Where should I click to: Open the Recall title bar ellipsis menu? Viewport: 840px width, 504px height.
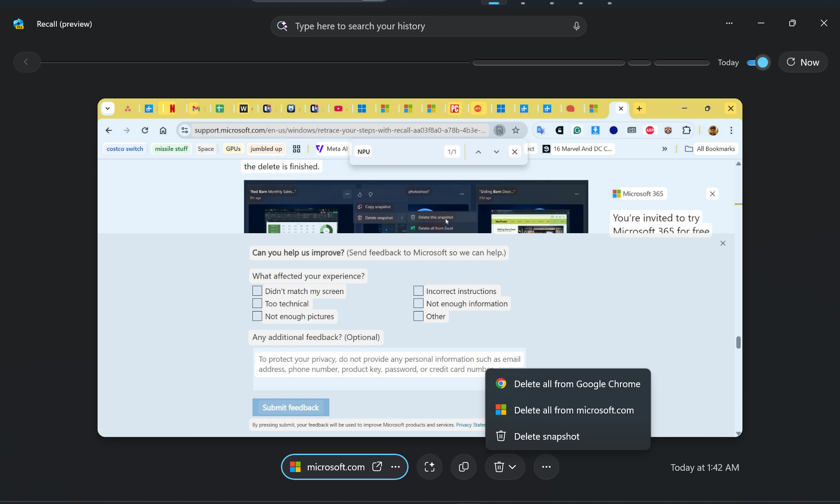pyautogui.click(x=729, y=23)
